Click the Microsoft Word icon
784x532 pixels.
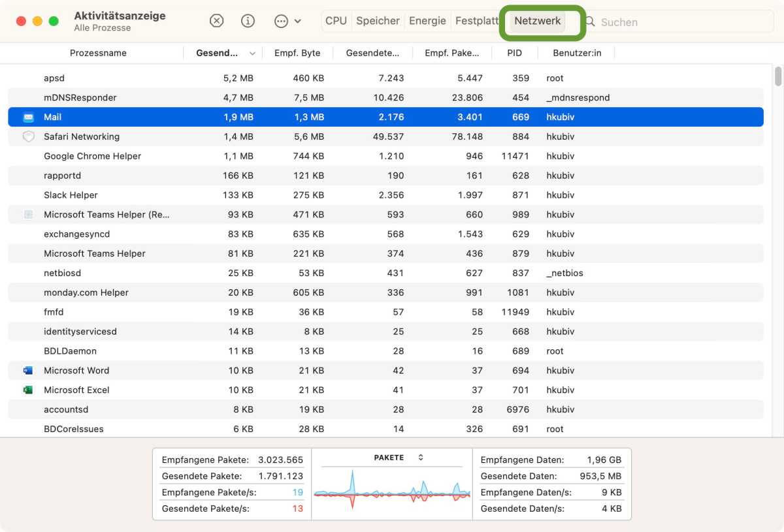pos(28,371)
